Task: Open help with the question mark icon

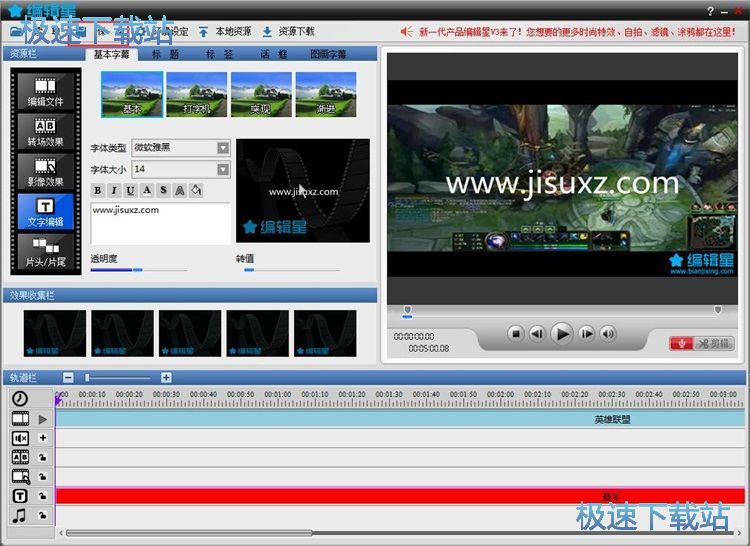Action: click(710, 11)
